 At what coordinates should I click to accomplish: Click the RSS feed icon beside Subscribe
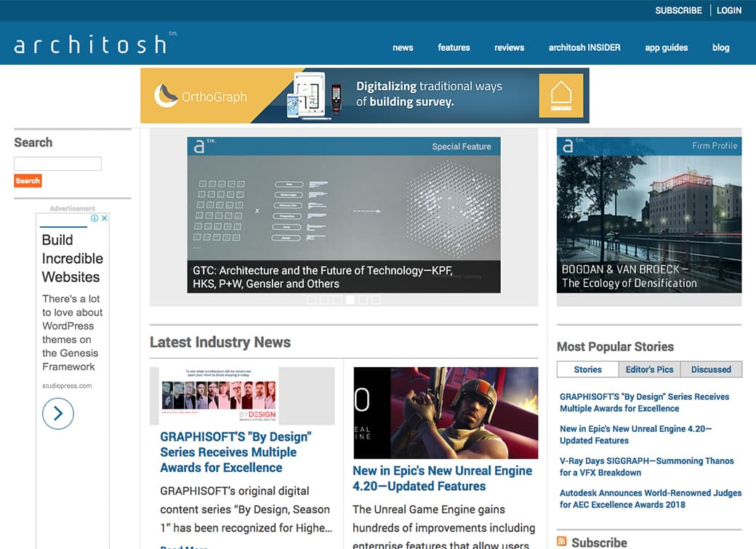(x=562, y=541)
